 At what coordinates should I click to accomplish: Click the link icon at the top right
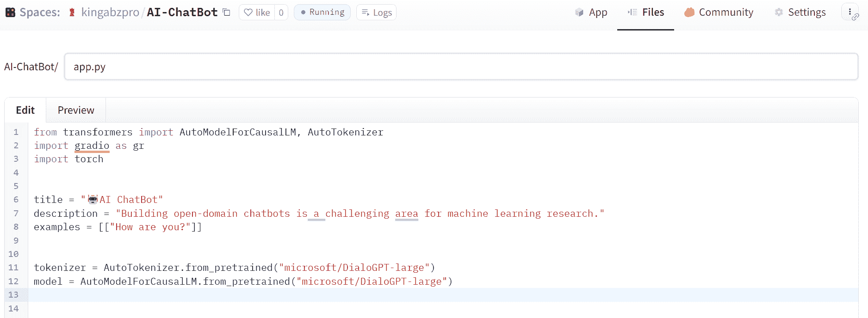pos(856,17)
